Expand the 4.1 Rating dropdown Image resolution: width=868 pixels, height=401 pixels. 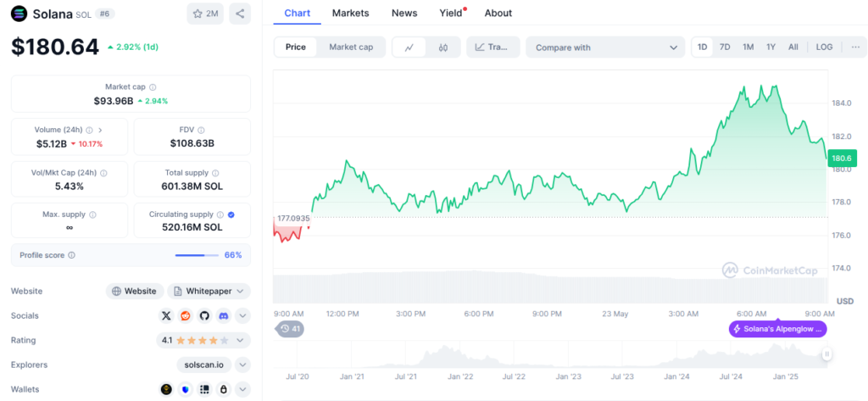click(203, 340)
